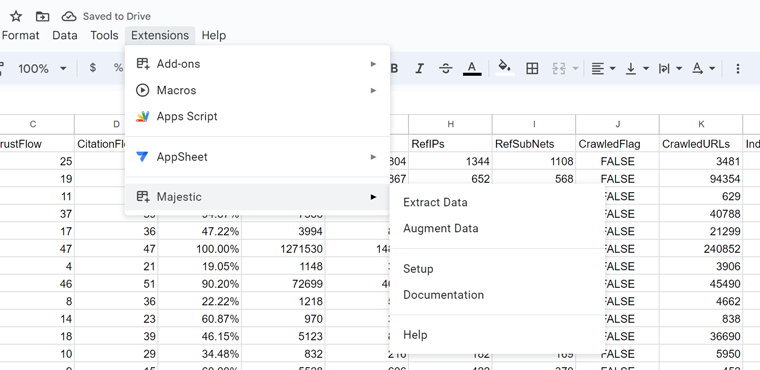The height and width of the screenshot is (370, 760).
Task: Click the move to folder icon
Action: click(42, 16)
